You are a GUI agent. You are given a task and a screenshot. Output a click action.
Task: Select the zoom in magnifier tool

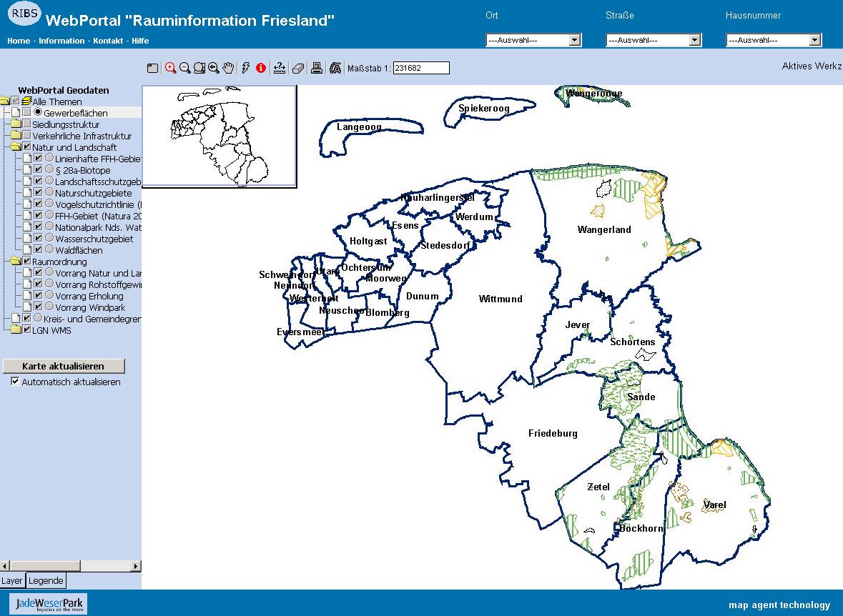[x=170, y=68]
